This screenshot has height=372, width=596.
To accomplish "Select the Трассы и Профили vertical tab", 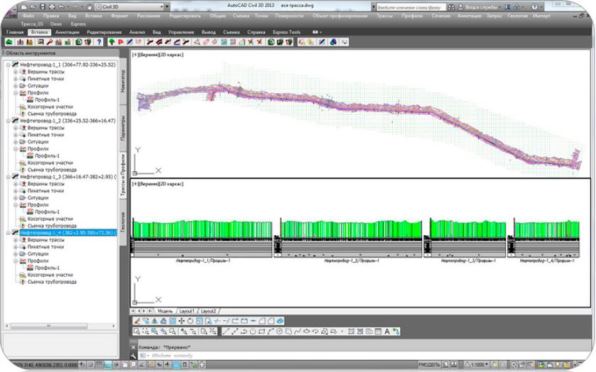I will pyautogui.click(x=123, y=175).
